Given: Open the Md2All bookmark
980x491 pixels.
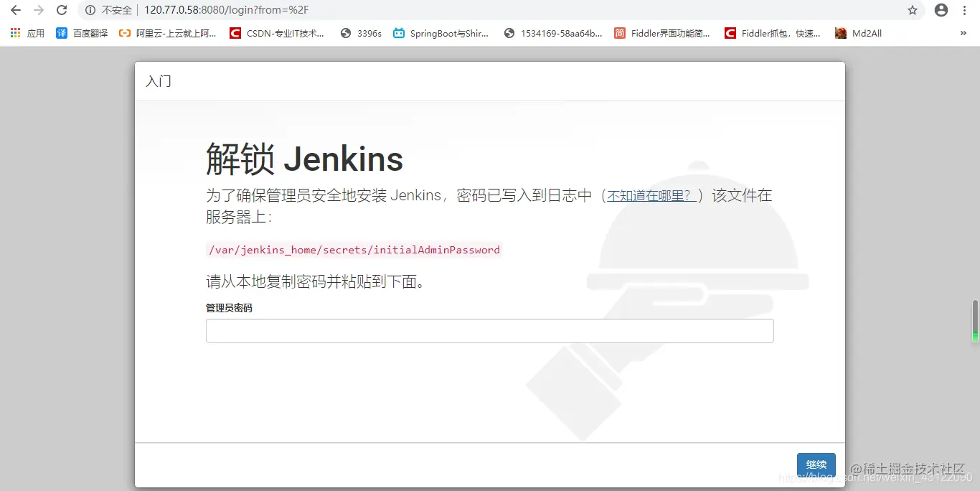Looking at the screenshot, I should click(858, 33).
